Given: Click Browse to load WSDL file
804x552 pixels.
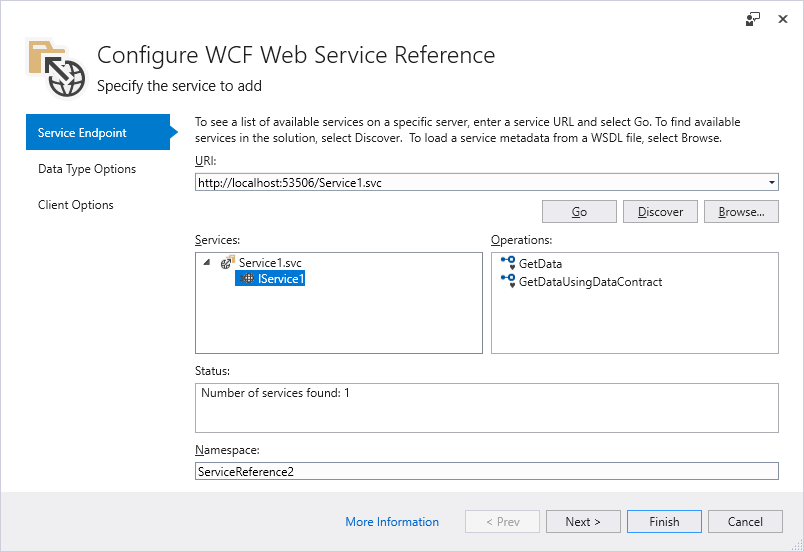Looking at the screenshot, I should [x=741, y=212].
